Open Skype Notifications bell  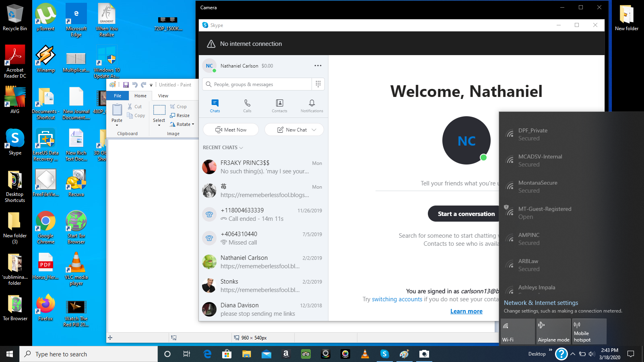(x=312, y=106)
